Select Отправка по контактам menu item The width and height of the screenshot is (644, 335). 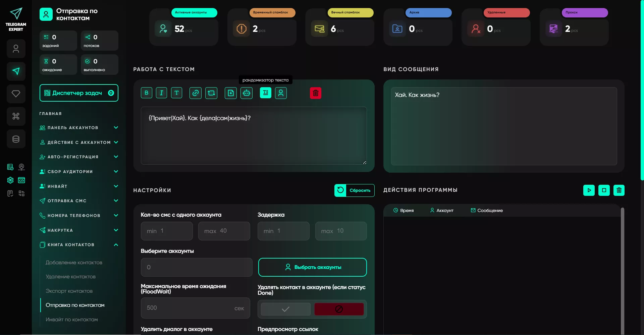coord(75,305)
